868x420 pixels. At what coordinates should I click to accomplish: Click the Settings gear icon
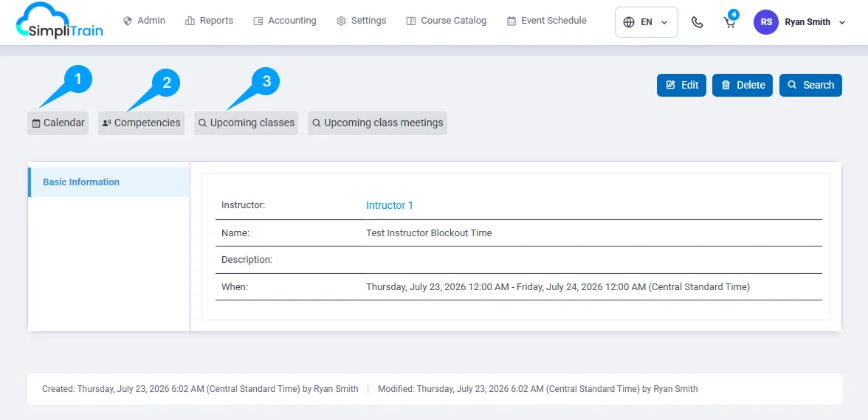click(x=342, y=21)
